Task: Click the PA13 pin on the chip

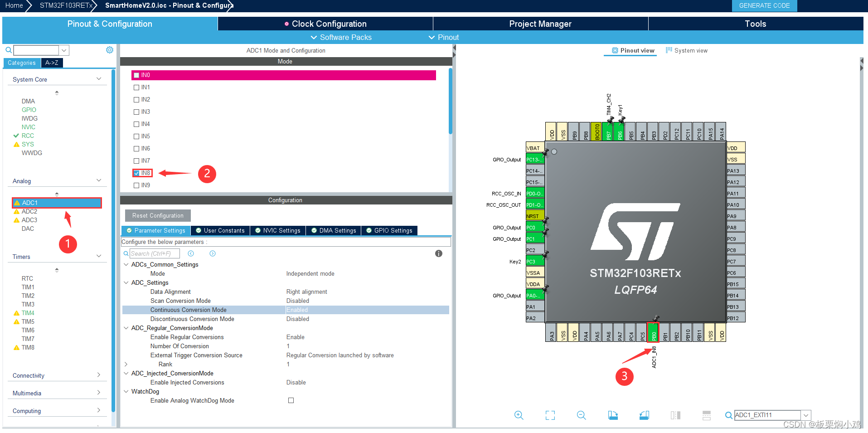Action: tap(736, 170)
